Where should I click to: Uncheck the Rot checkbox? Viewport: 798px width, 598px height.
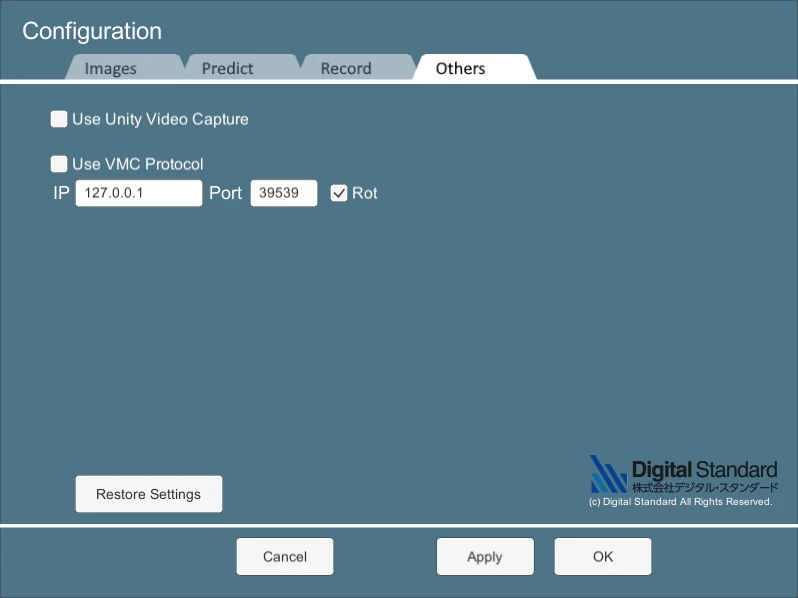339,193
